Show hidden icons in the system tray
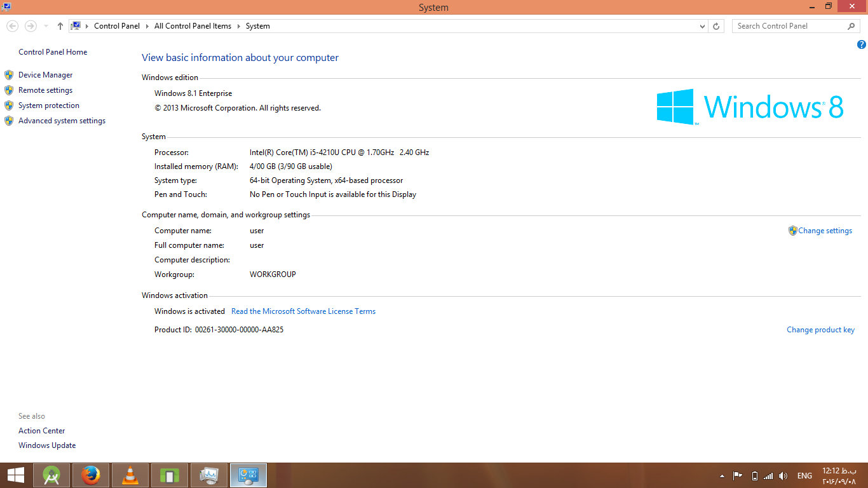Viewport: 868px width, 488px height. (722, 475)
